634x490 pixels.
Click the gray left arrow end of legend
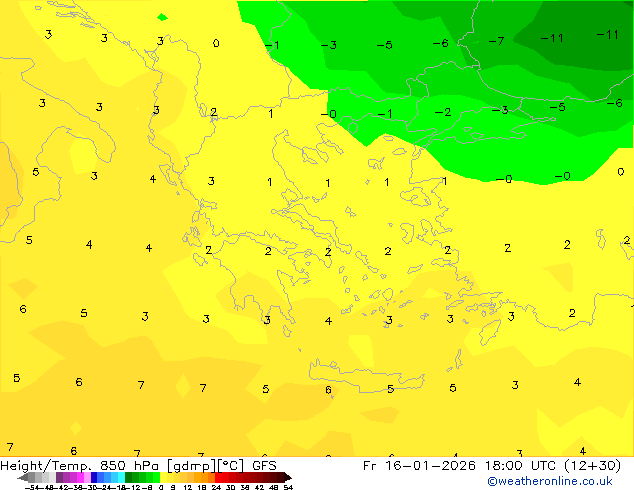point(23,477)
